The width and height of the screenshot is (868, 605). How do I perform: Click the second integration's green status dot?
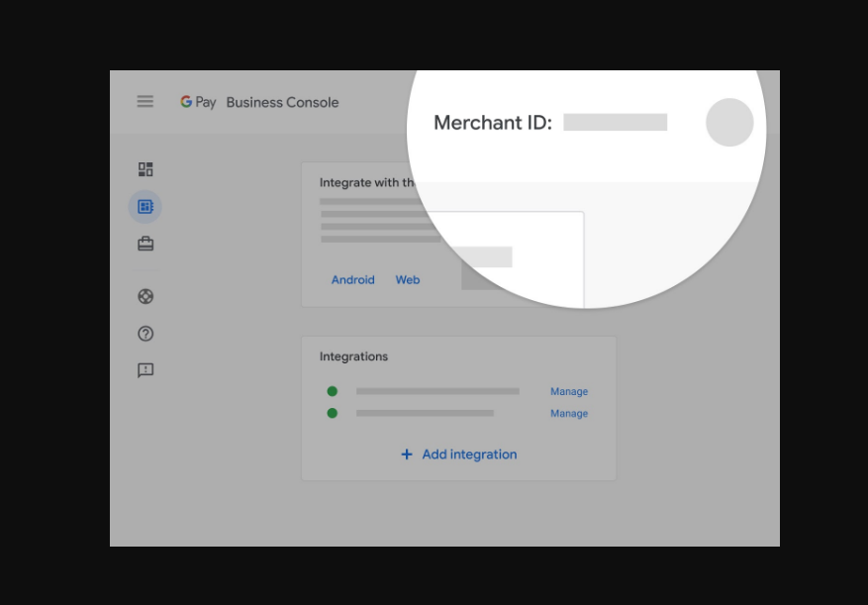tap(333, 413)
